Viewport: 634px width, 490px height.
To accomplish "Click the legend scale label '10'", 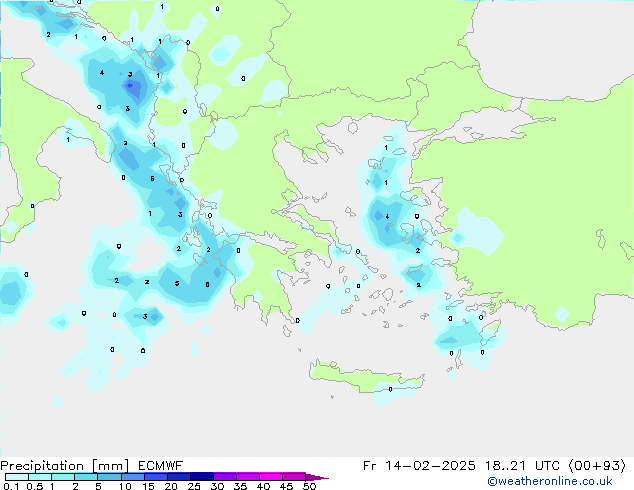I will click(x=125, y=486).
